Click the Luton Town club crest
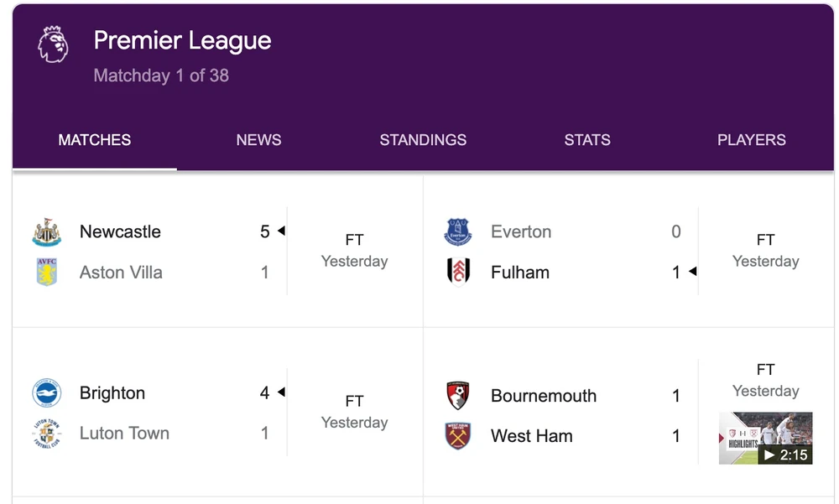 point(47,434)
